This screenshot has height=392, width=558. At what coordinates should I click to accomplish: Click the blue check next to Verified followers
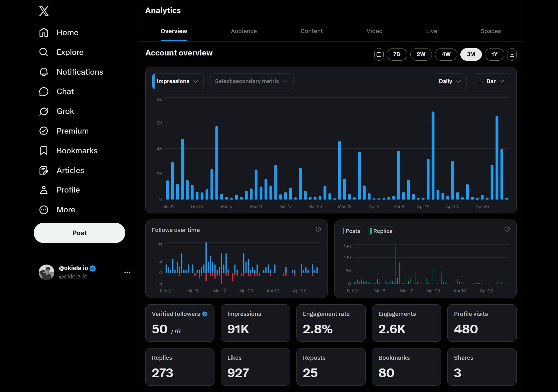point(205,314)
